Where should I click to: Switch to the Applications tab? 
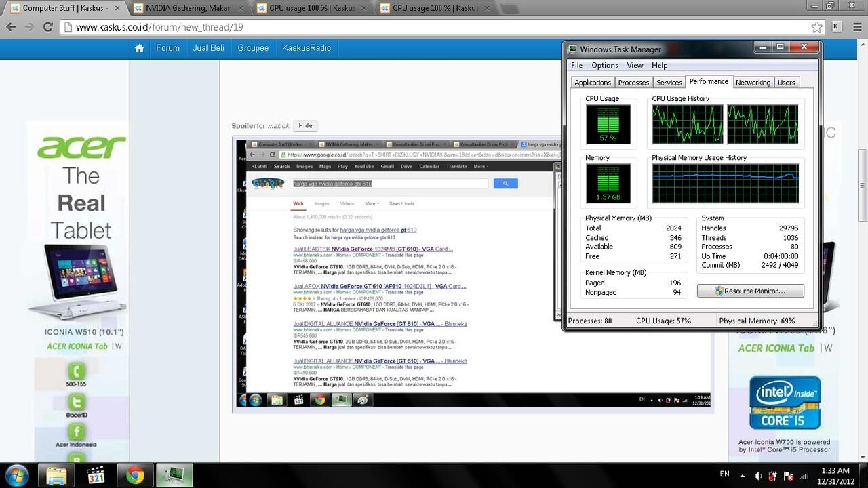(593, 83)
